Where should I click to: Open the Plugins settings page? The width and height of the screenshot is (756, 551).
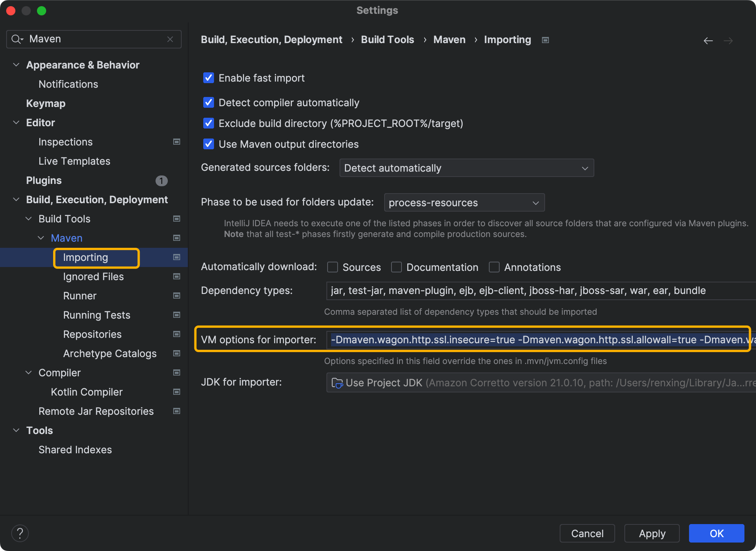click(44, 180)
